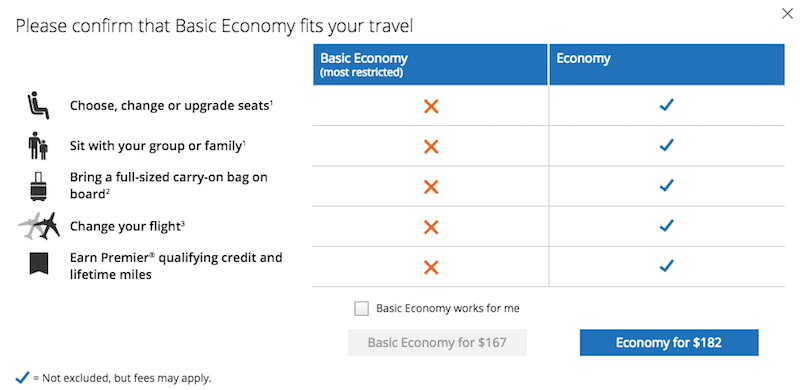Click orange X for carry-on bag row
Viewport: 800px width, 390px height.
431,187
